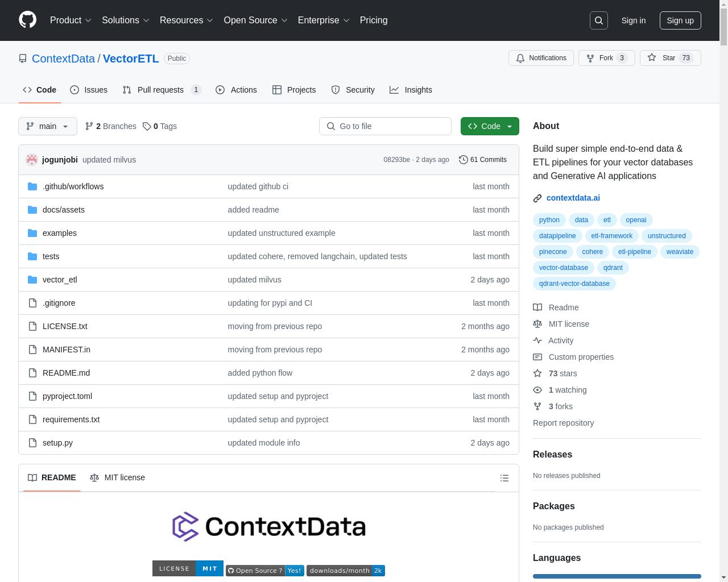Switch to the Pull requests tab

pyautogui.click(x=162, y=90)
